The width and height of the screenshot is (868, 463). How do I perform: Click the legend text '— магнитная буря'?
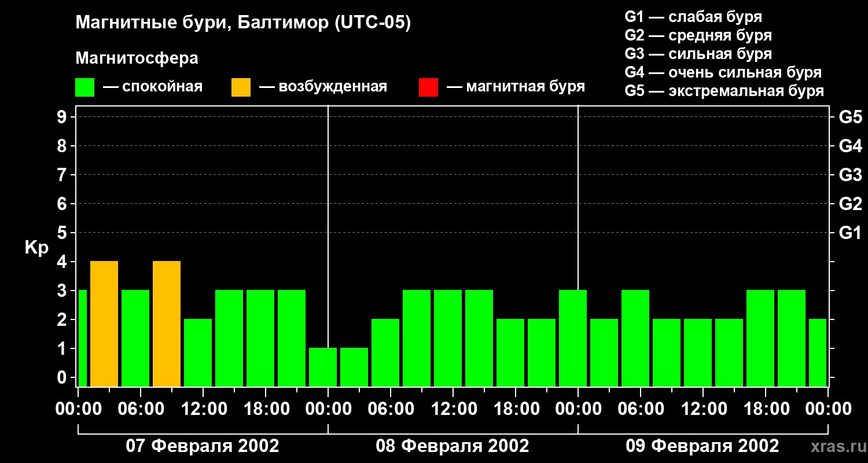click(516, 87)
